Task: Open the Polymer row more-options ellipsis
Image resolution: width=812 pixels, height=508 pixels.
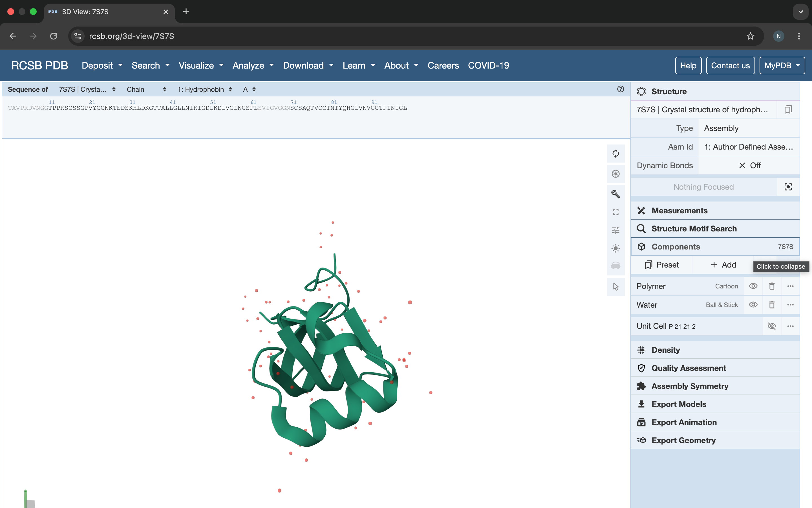Action: pyautogui.click(x=790, y=286)
